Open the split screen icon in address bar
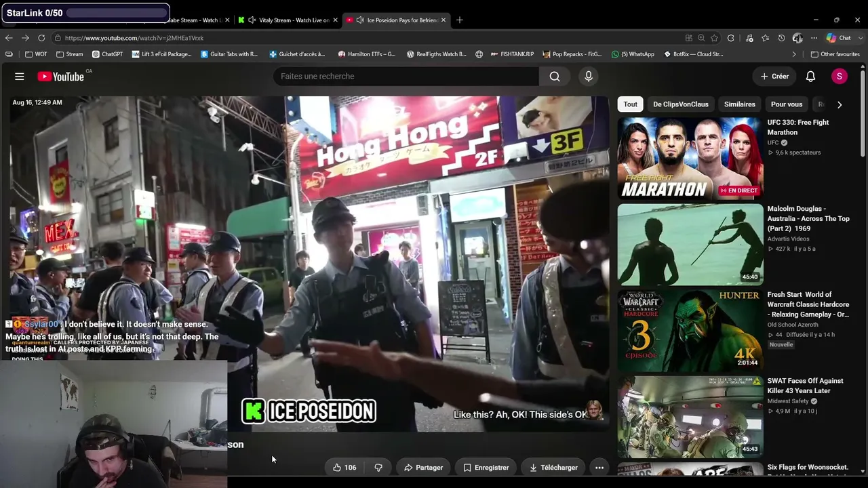 (689, 38)
